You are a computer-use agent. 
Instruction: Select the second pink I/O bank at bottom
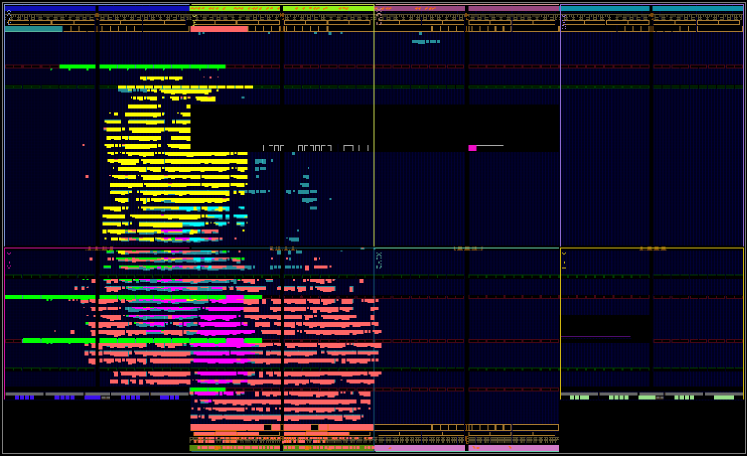point(513,448)
